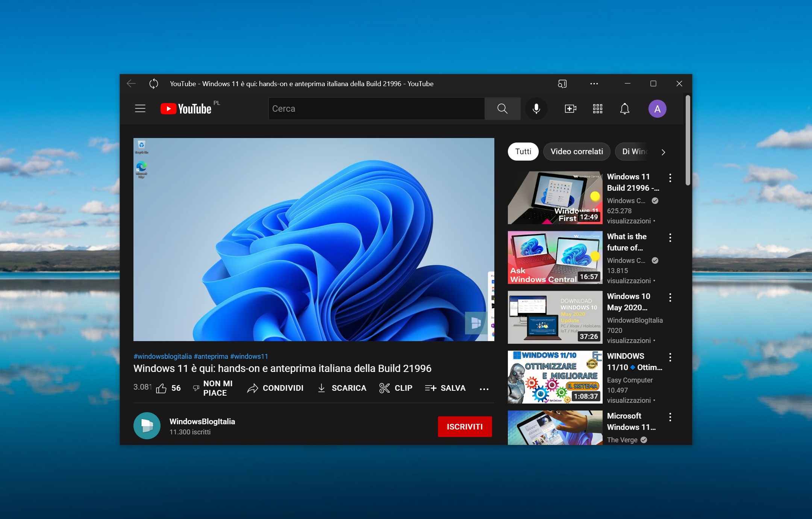
Task: Open the WindowsBlogItalia channel avatar
Action: click(x=147, y=426)
